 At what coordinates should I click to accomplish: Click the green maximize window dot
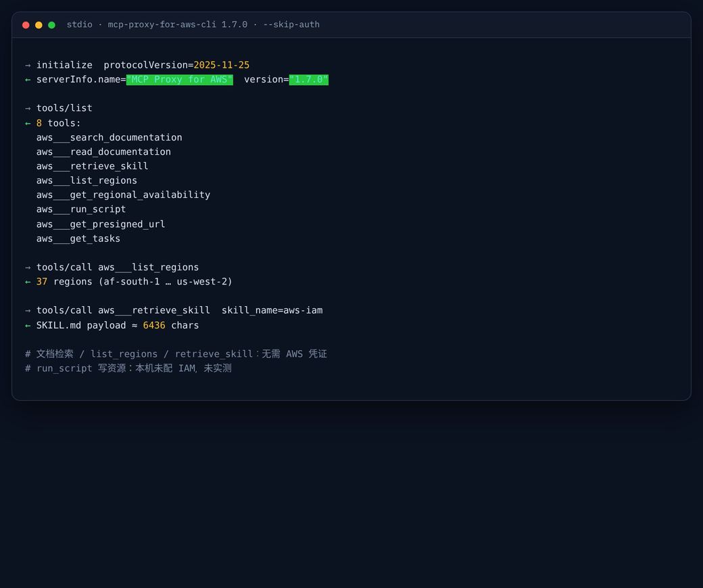coord(51,25)
